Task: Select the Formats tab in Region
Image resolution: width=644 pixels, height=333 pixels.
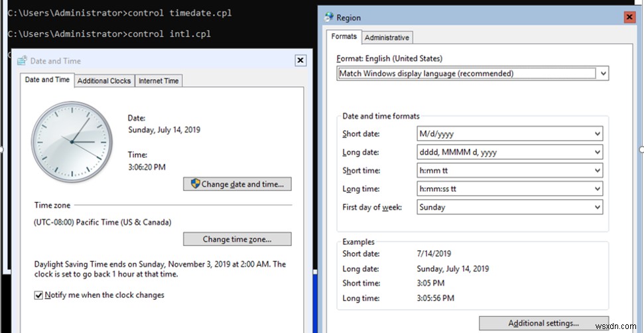Action: pyautogui.click(x=344, y=36)
